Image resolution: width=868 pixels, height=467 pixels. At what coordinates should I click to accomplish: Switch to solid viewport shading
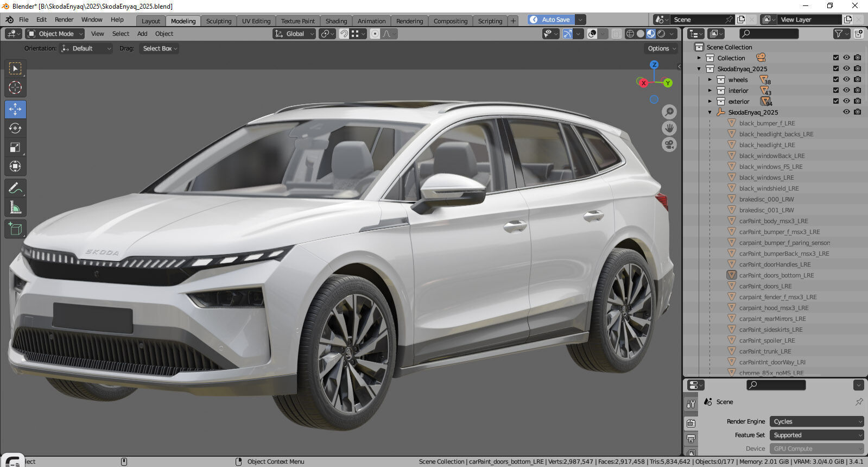click(x=641, y=34)
